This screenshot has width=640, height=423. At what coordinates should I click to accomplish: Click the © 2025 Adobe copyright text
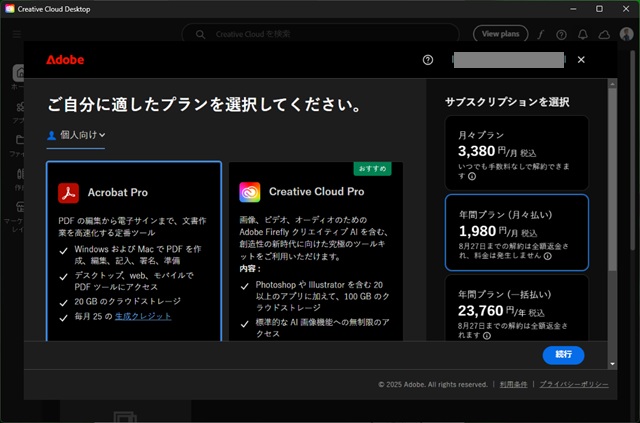tap(433, 385)
